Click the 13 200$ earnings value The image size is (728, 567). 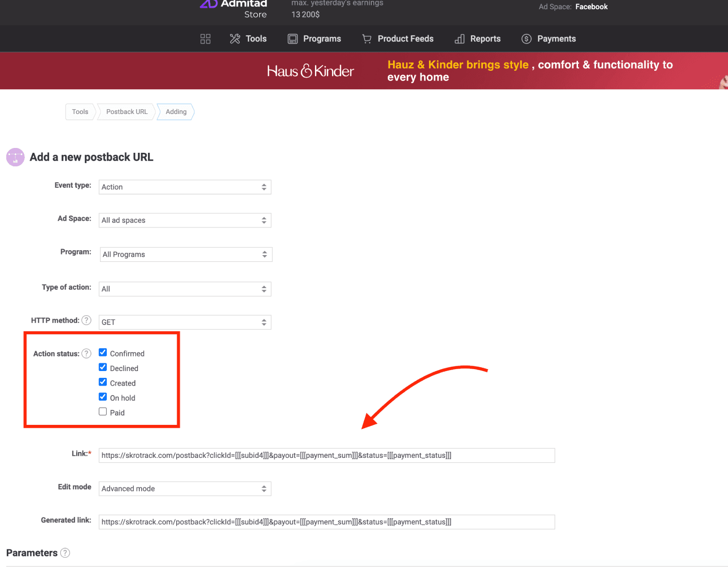click(305, 15)
